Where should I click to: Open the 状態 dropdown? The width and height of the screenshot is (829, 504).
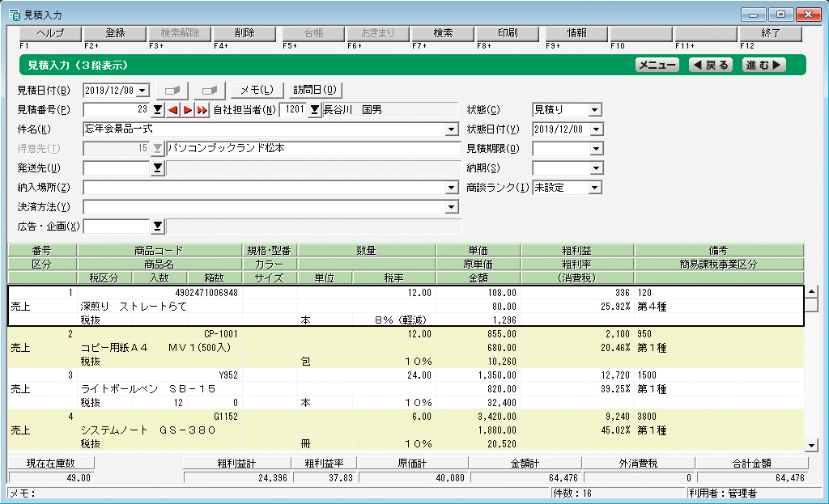(x=595, y=110)
